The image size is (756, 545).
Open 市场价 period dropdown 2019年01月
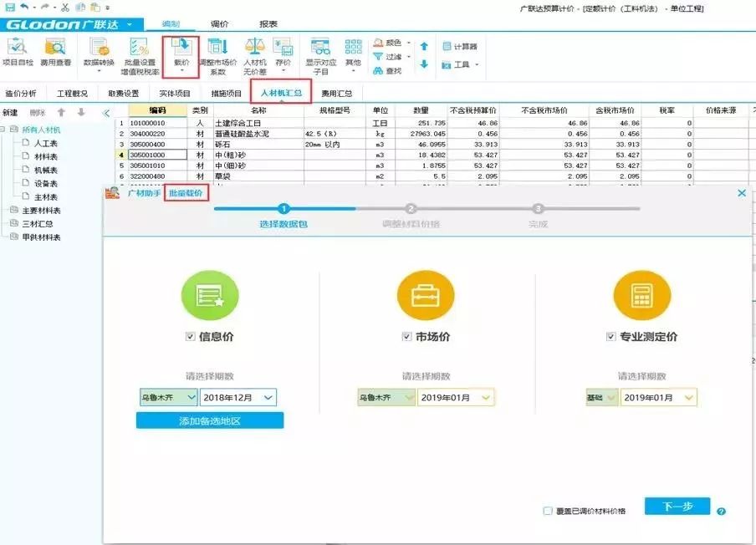(x=456, y=398)
